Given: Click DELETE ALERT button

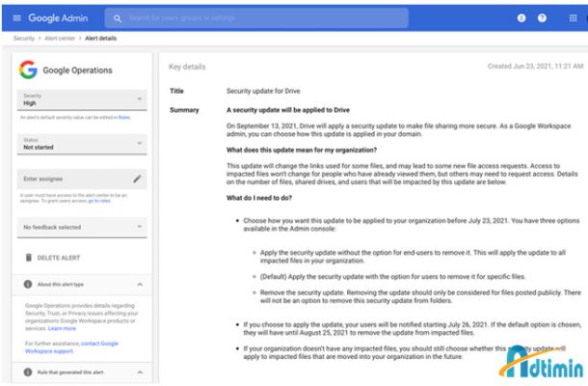Looking at the screenshot, I should click(59, 258).
